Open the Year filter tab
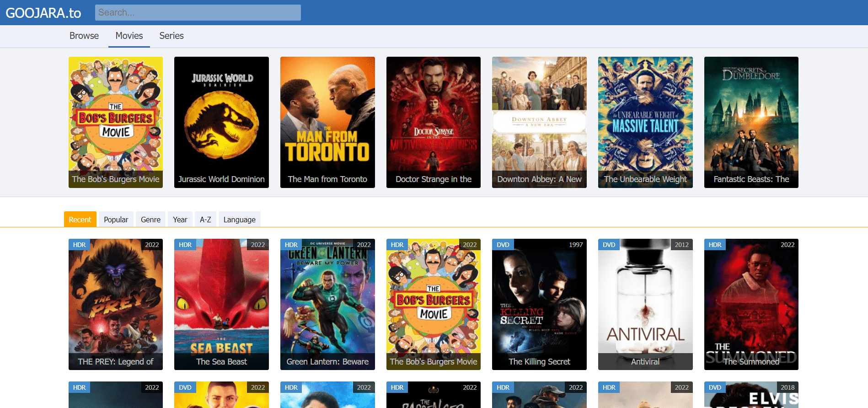Image resolution: width=868 pixels, height=408 pixels. tap(180, 220)
